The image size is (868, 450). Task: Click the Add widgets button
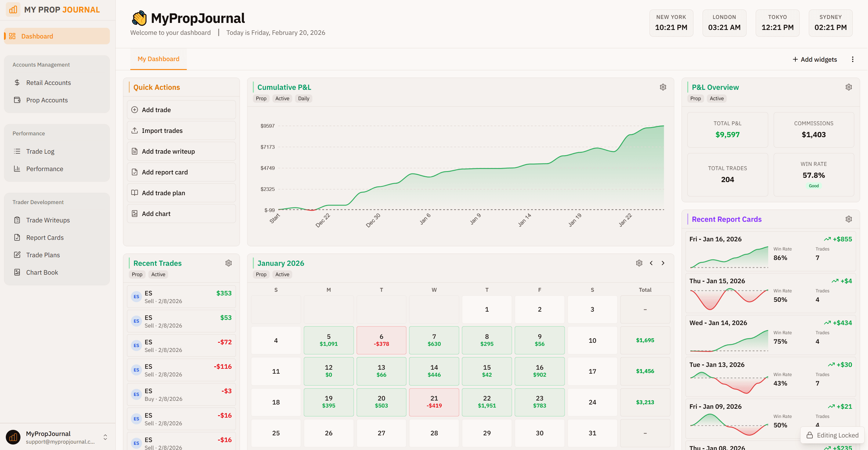tap(815, 59)
